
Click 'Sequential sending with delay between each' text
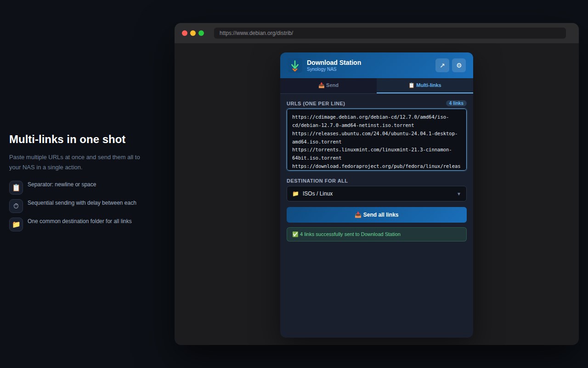(x=82, y=203)
